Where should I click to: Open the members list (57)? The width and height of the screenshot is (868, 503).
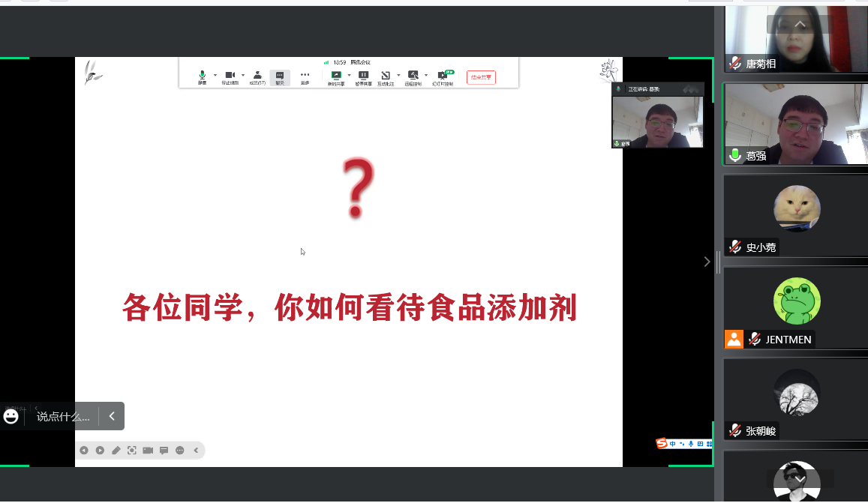(257, 76)
